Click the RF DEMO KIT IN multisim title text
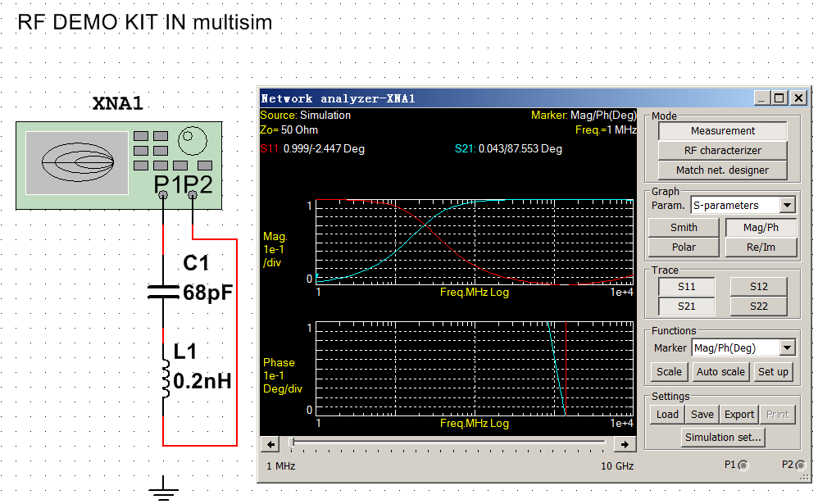The width and height of the screenshot is (827, 504). tap(144, 23)
